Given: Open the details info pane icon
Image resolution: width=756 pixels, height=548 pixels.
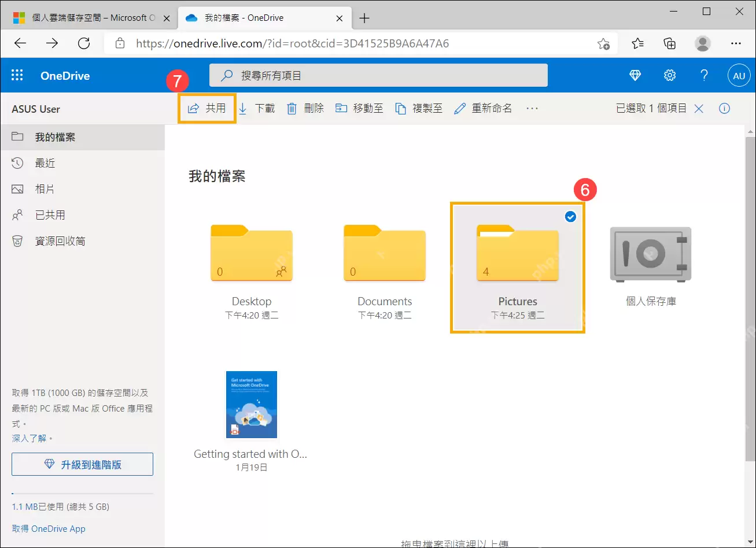Looking at the screenshot, I should pos(724,108).
